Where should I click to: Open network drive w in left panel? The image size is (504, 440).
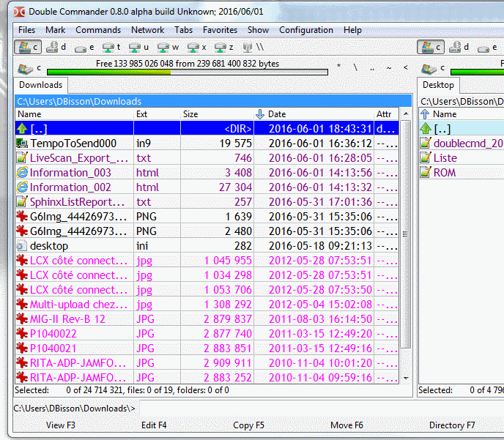tap(168, 48)
